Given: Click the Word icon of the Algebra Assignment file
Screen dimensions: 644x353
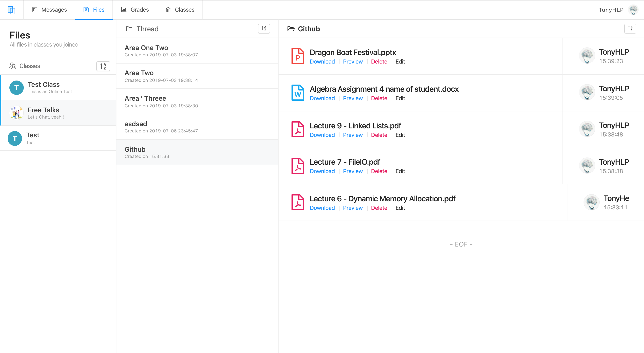Looking at the screenshot, I should click(298, 93).
